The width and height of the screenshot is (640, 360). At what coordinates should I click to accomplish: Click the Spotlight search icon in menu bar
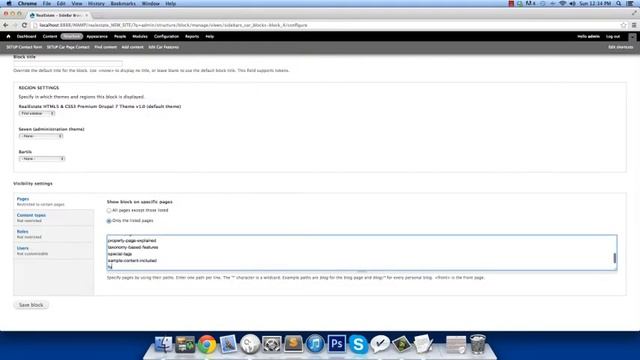619,4
